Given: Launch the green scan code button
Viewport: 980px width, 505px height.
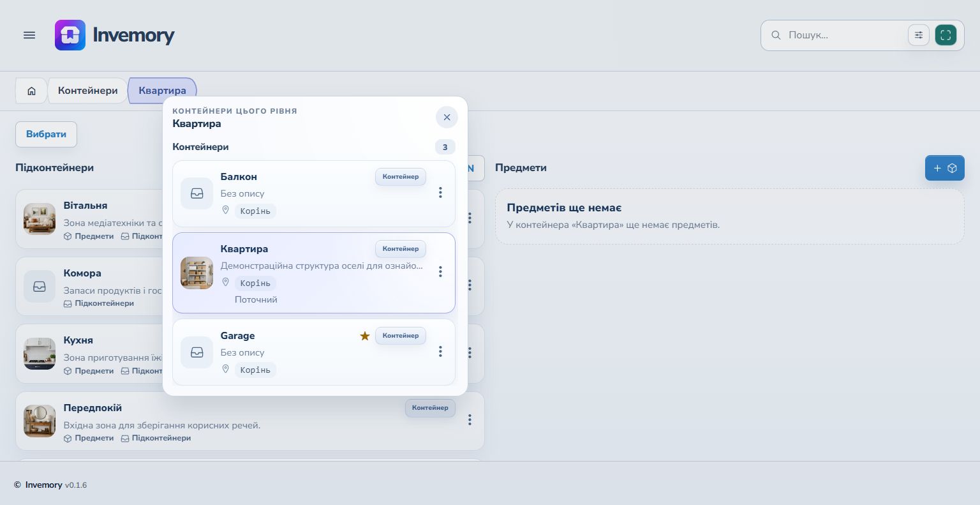Looking at the screenshot, I should tap(946, 35).
